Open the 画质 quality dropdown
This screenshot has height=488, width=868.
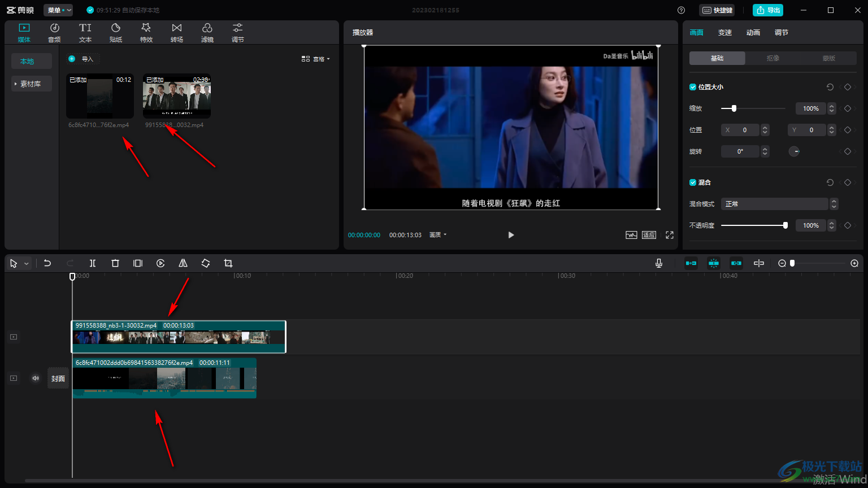[x=438, y=235]
